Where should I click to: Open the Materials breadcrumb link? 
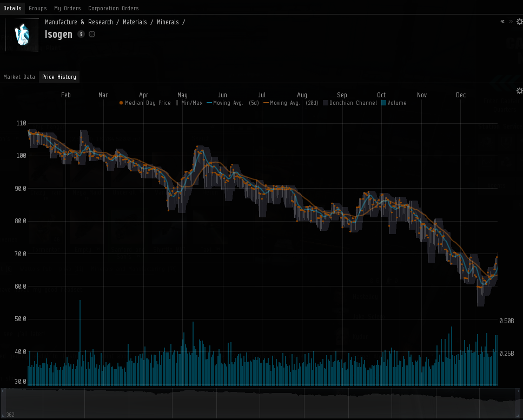click(x=135, y=22)
